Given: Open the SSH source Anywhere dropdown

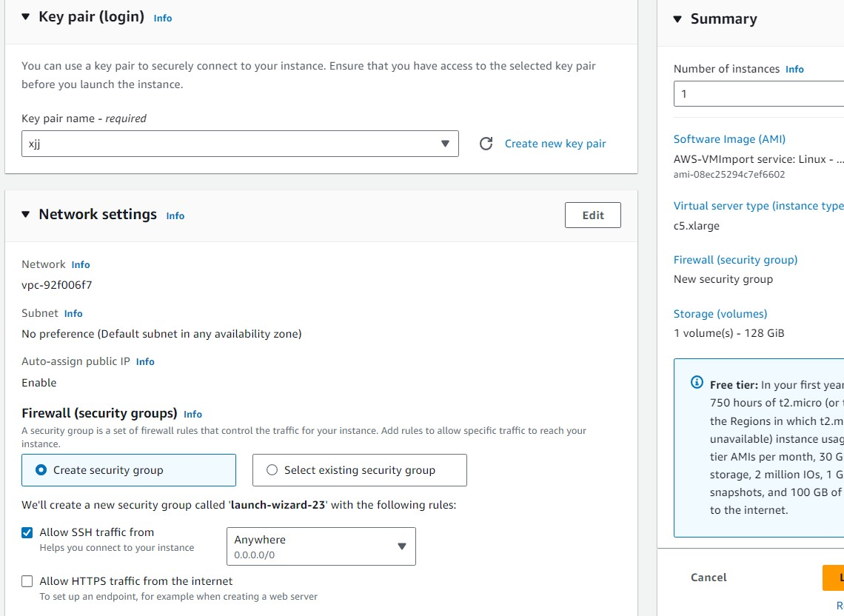Looking at the screenshot, I should click(321, 546).
